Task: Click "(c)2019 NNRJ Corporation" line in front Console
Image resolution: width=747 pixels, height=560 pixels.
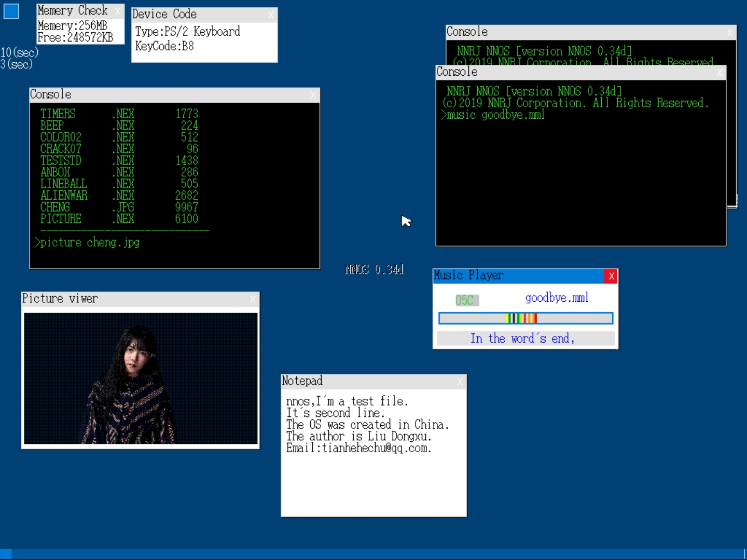Action: 575,103
